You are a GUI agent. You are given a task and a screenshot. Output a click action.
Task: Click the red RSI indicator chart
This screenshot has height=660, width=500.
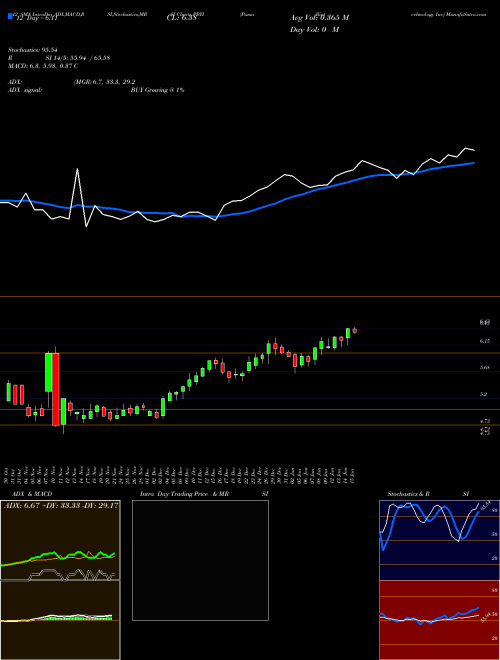(x=439, y=620)
